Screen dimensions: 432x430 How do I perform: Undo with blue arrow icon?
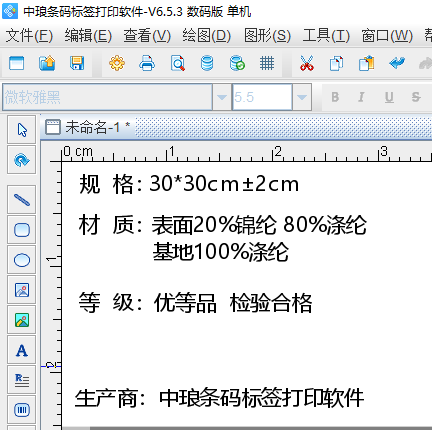click(x=397, y=63)
